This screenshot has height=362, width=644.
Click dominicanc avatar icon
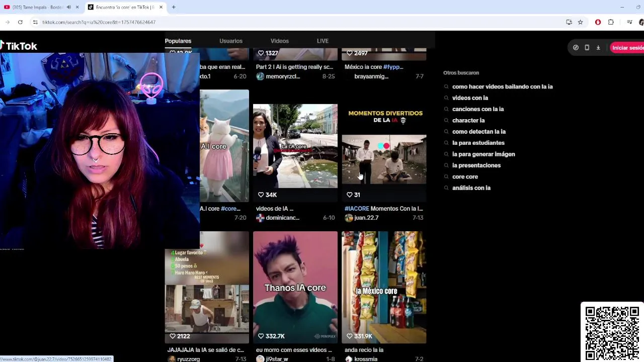260,218
